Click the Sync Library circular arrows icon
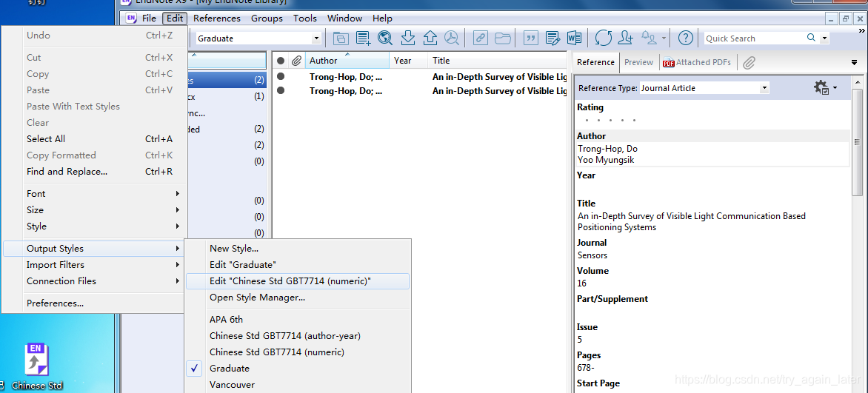 [604, 38]
